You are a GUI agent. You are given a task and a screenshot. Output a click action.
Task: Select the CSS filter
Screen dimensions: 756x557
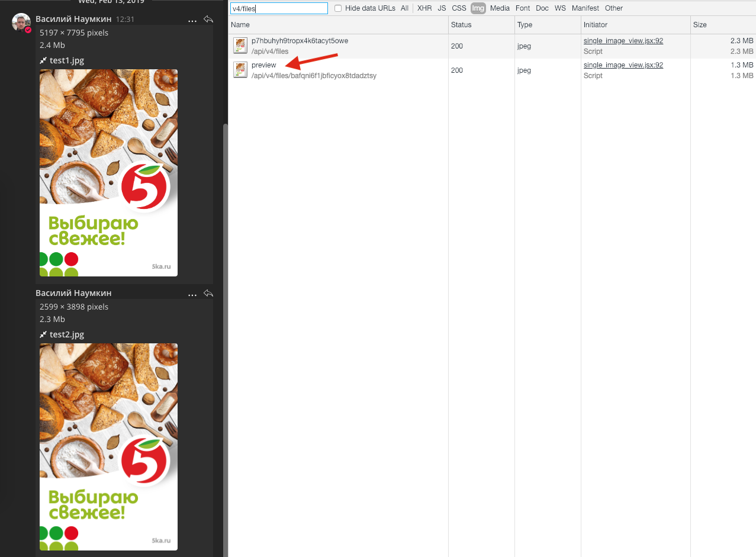(459, 8)
